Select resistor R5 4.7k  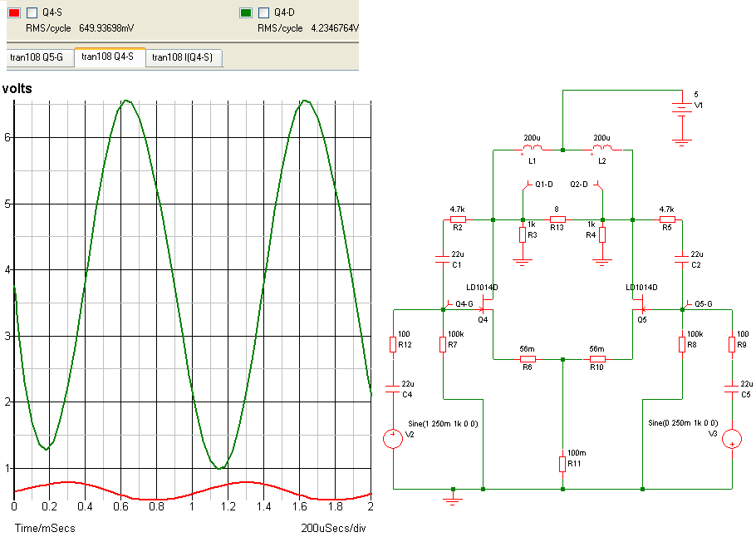667,219
